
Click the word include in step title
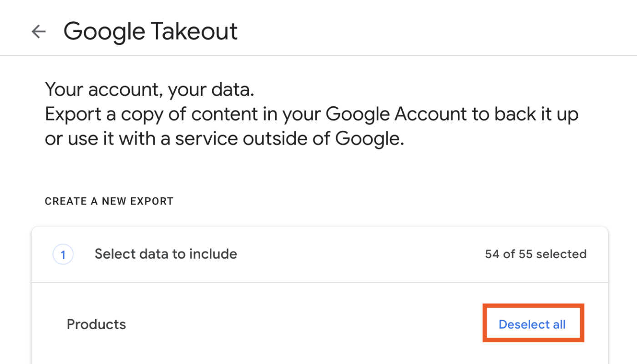tap(216, 254)
